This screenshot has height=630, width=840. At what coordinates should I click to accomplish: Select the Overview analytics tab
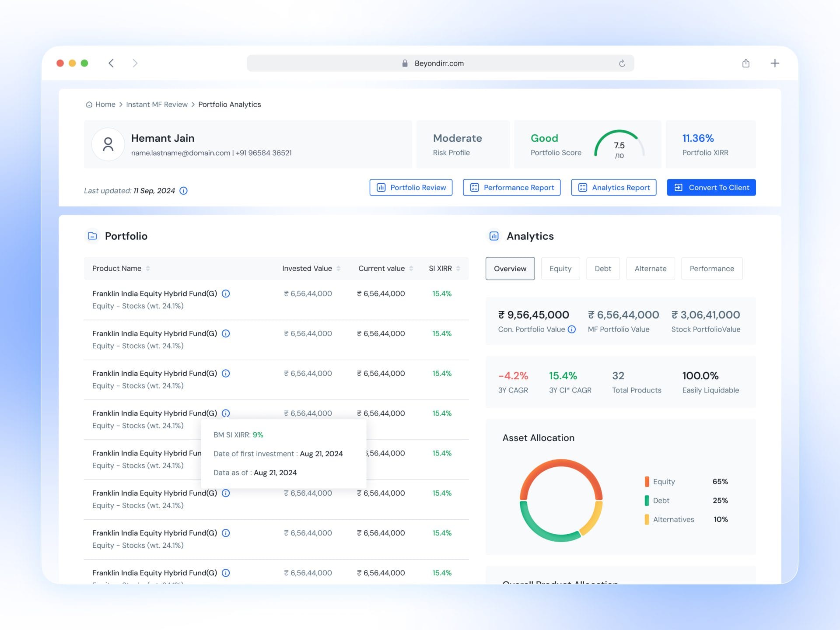tap(510, 269)
